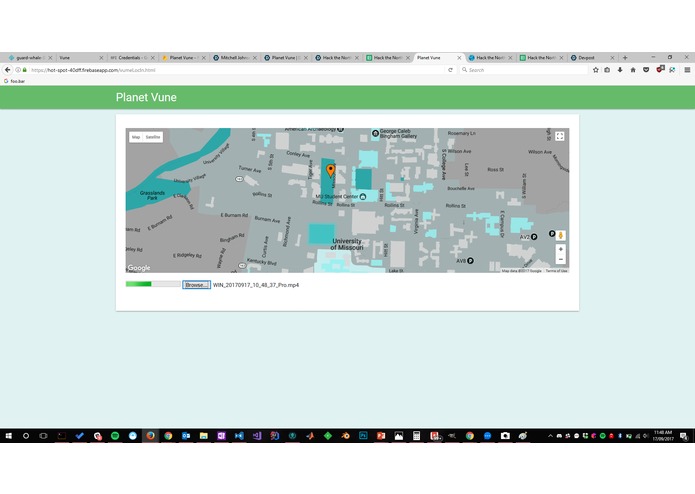Click the orange location marker on the map
Screen dimensions: 695x494
click(x=330, y=170)
